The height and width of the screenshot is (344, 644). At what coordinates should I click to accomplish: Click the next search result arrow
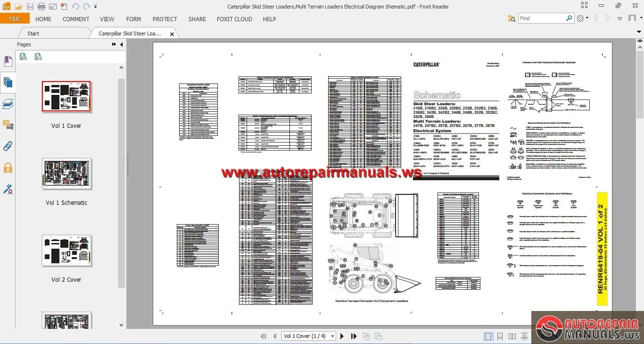pyautogui.click(x=608, y=18)
